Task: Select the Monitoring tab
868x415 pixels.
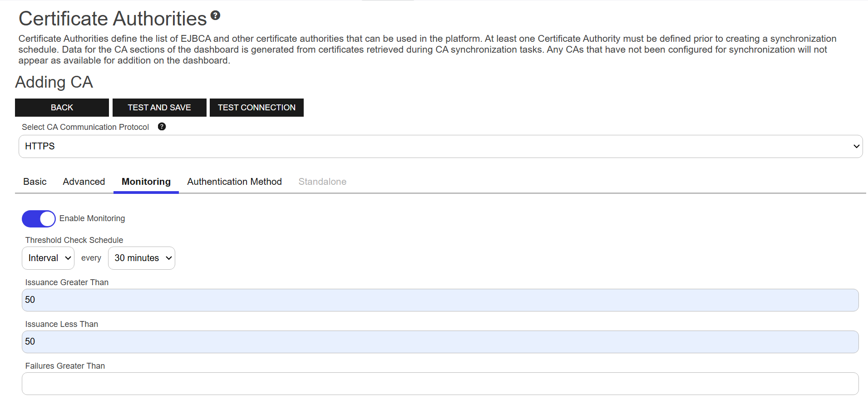Action: pyautogui.click(x=146, y=182)
